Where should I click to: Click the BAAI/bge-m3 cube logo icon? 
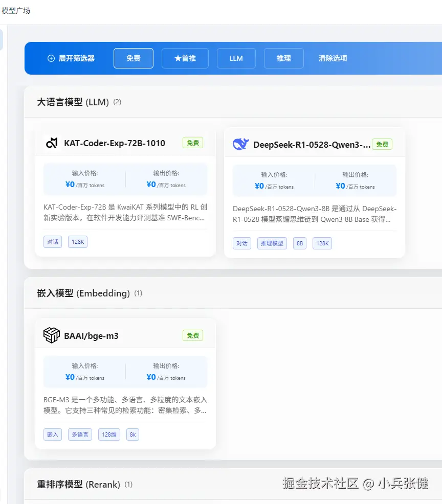(x=52, y=335)
